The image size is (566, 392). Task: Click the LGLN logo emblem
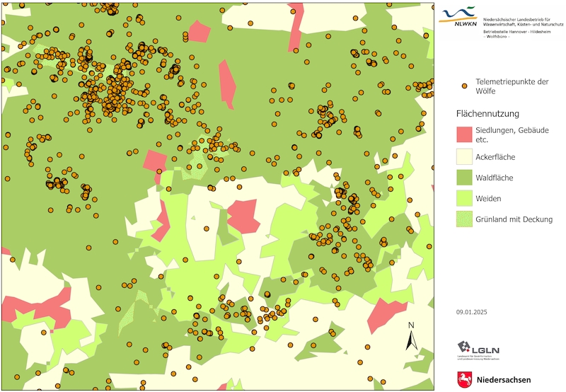tap(466, 349)
